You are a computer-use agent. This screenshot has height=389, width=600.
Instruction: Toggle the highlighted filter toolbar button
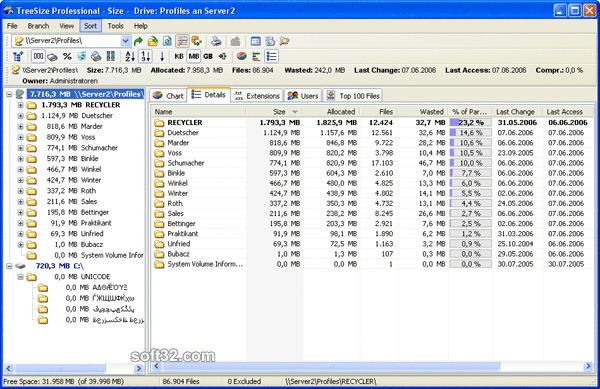[183, 41]
